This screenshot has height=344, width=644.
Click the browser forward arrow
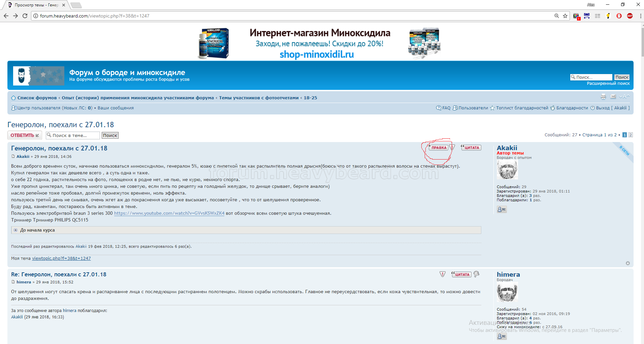pos(15,16)
